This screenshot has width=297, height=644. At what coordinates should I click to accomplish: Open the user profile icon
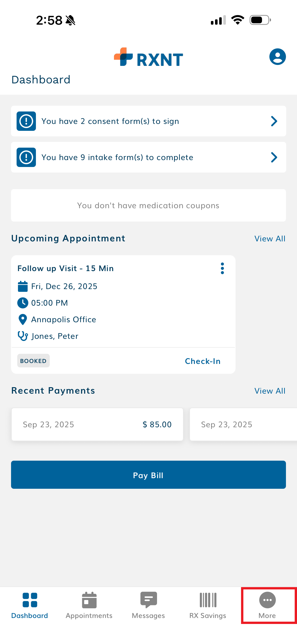pyautogui.click(x=277, y=57)
